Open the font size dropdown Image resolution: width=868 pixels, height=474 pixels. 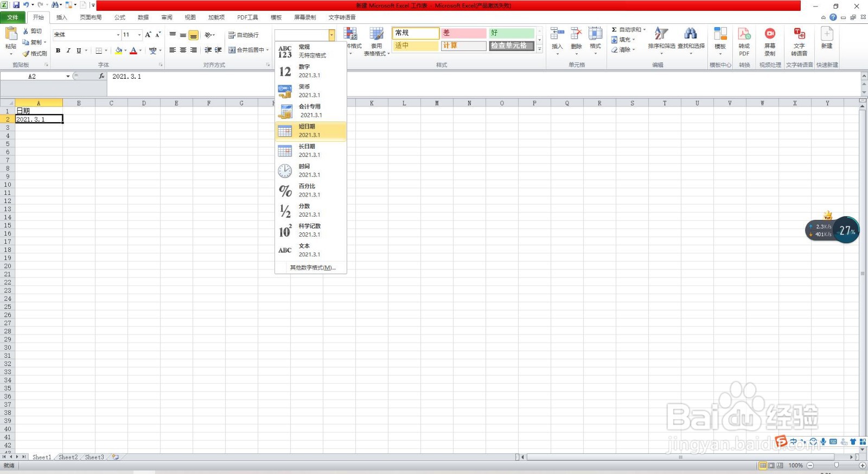click(139, 35)
